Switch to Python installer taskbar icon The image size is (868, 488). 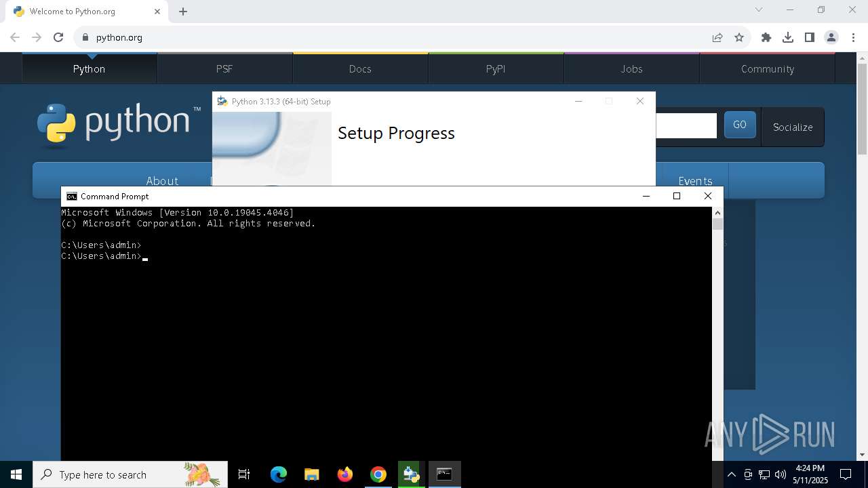412,474
